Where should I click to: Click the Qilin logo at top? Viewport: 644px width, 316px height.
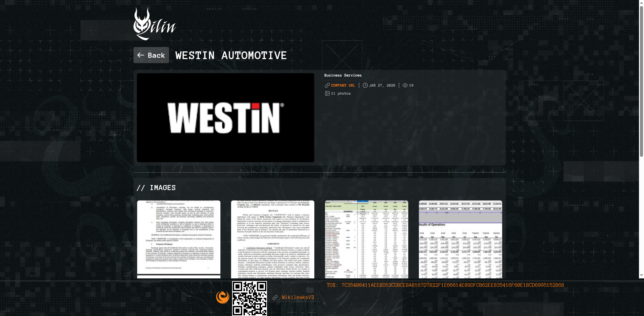[155, 24]
